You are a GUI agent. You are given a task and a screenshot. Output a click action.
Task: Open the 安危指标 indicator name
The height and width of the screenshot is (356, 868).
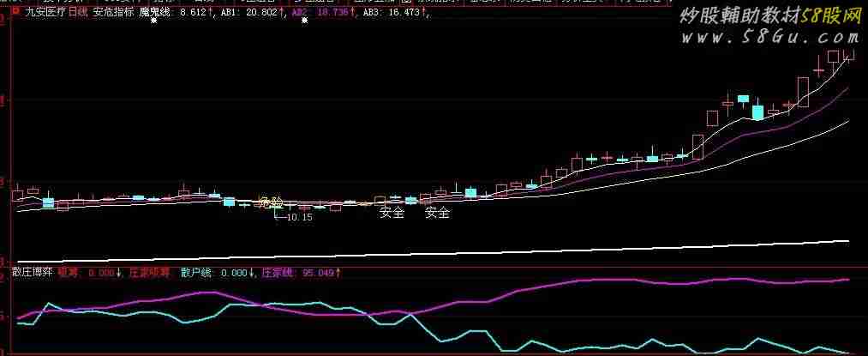pos(113,13)
